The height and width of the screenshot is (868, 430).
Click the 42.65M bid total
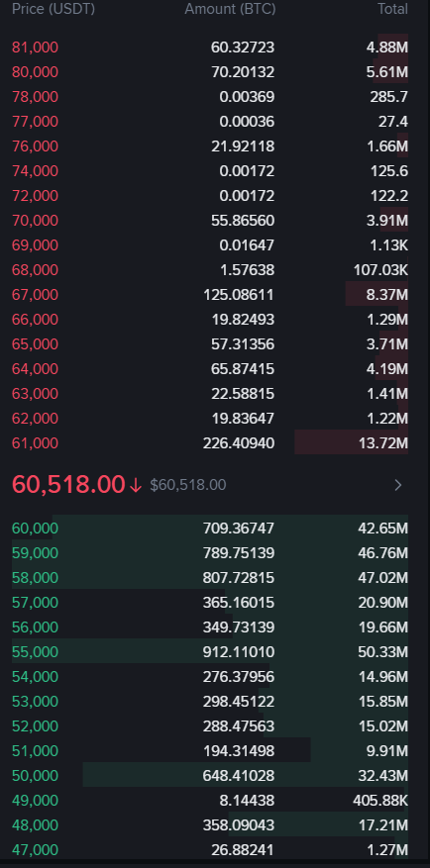(x=383, y=529)
